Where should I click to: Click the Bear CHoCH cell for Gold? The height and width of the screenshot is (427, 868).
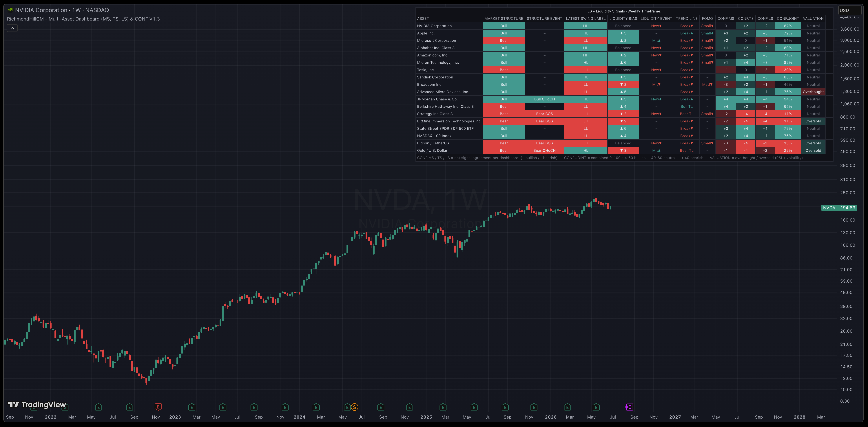pyautogui.click(x=544, y=150)
